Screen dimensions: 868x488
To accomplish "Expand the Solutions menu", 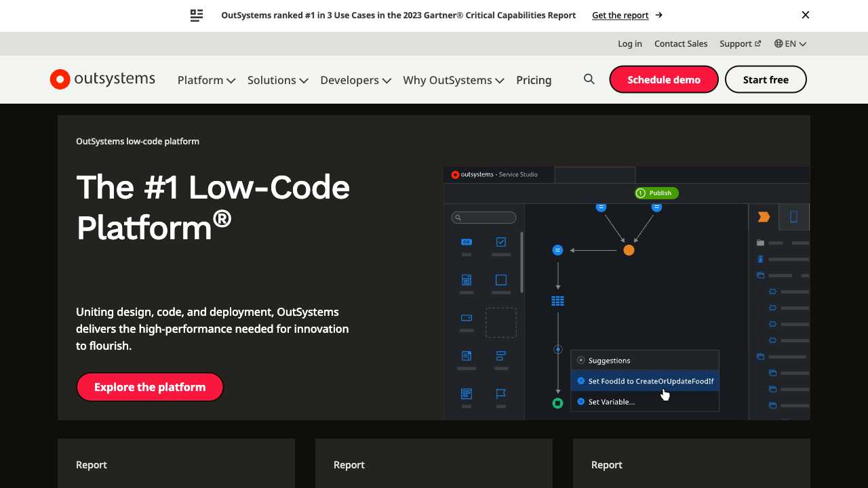I will [278, 80].
